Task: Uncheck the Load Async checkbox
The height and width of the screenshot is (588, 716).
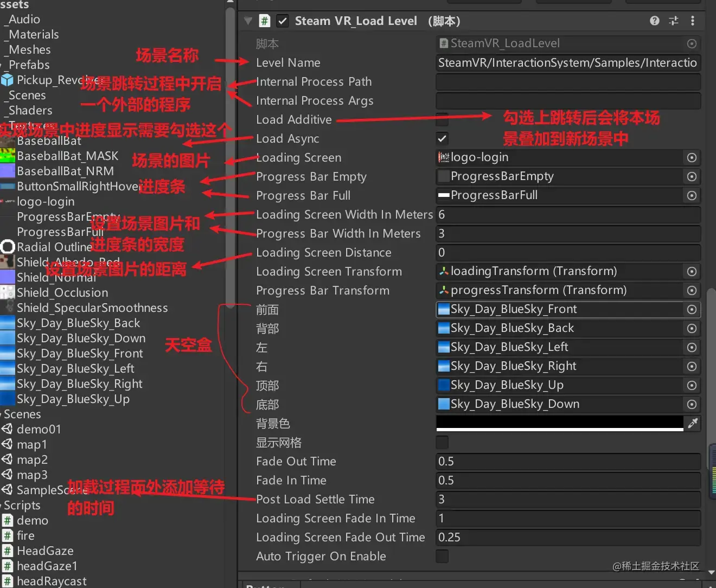Action: point(443,138)
